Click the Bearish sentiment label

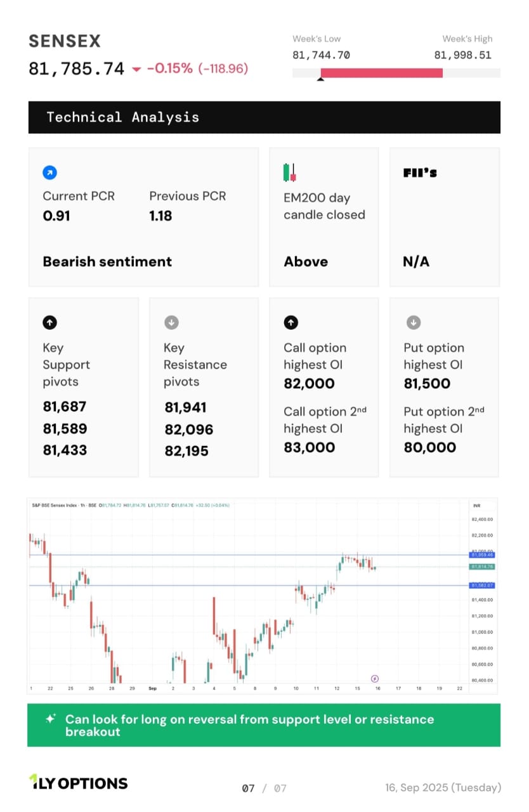[x=107, y=261]
